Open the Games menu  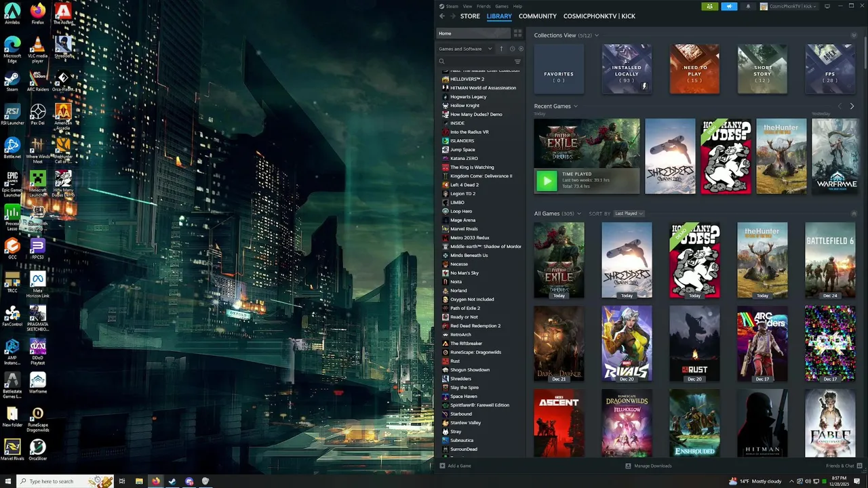(502, 6)
